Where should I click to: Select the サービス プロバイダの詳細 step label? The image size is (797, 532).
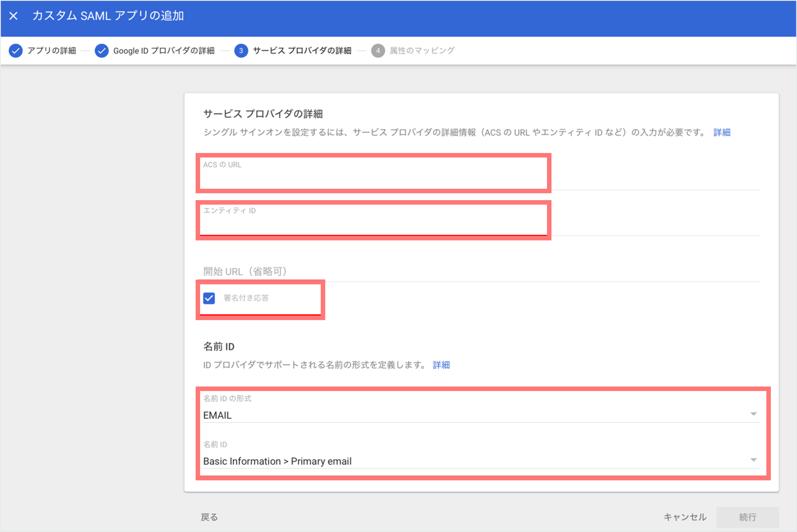coord(302,51)
